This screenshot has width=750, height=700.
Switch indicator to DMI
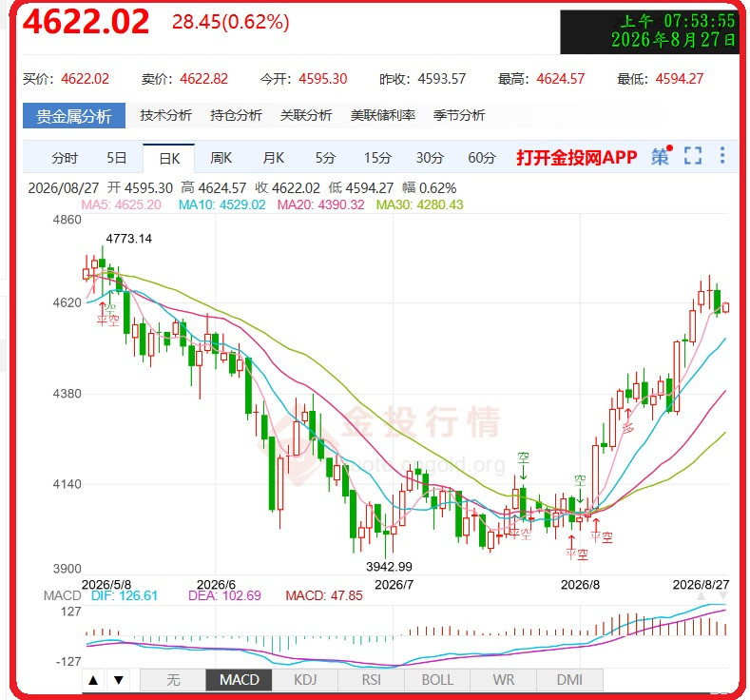coord(569,680)
